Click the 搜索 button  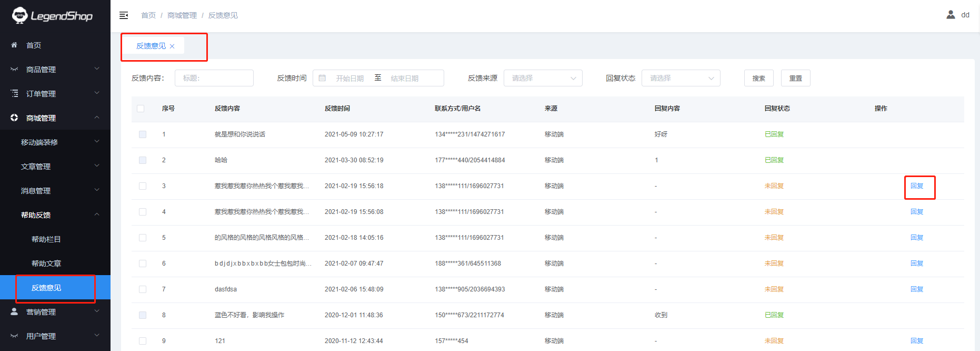(x=758, y=78)
